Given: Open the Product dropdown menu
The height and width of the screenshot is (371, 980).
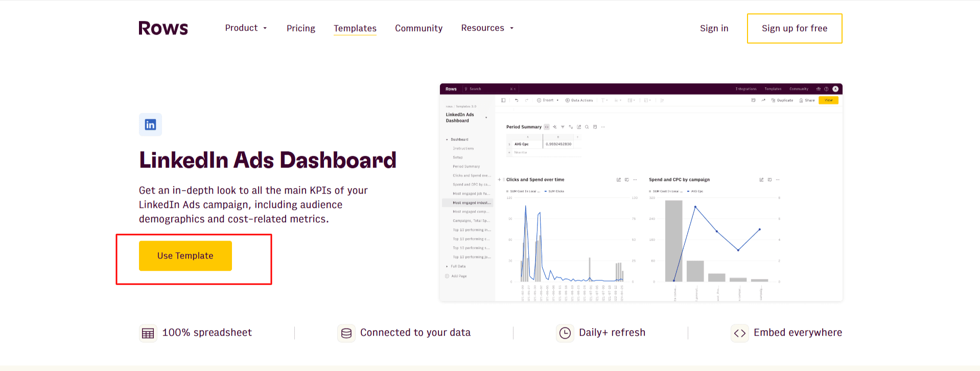Looking at the screenshot, I should pyautogui.click(x=246, y=28).
